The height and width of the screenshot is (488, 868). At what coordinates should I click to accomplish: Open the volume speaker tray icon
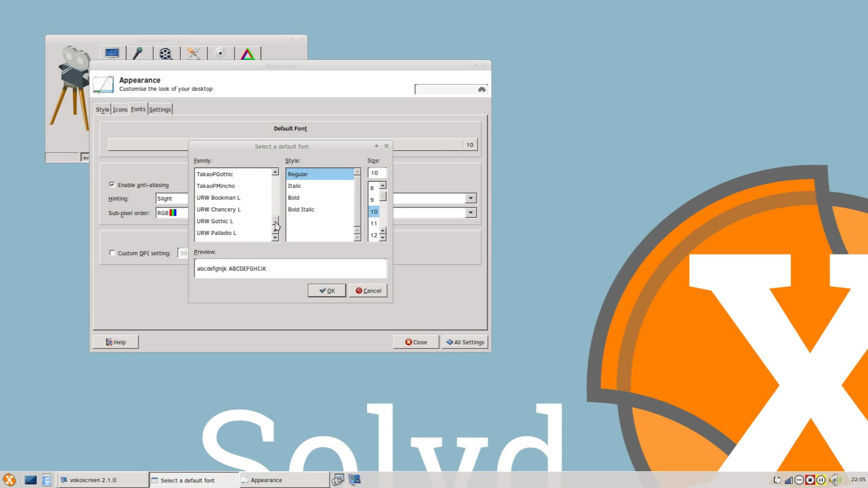click(x=835, y=480)
